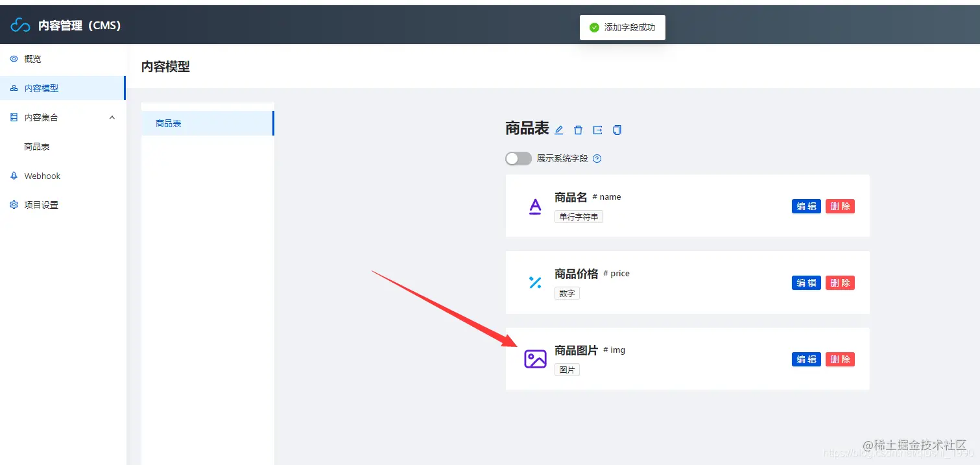Click the cloud logo in the header
Viewport: 980px width, 465px height.
pyautogui.click(x=21, y=25)
